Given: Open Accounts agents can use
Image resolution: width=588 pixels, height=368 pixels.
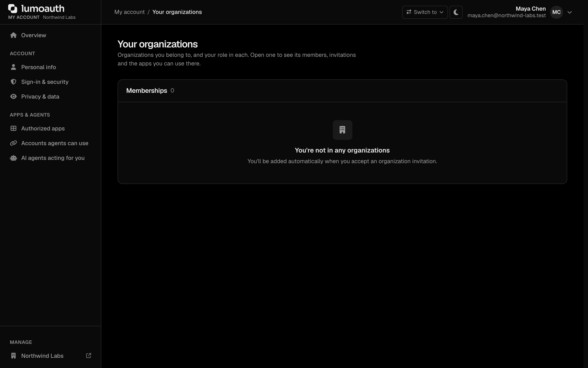Looking at the screenshot, I should coord(50,143).
